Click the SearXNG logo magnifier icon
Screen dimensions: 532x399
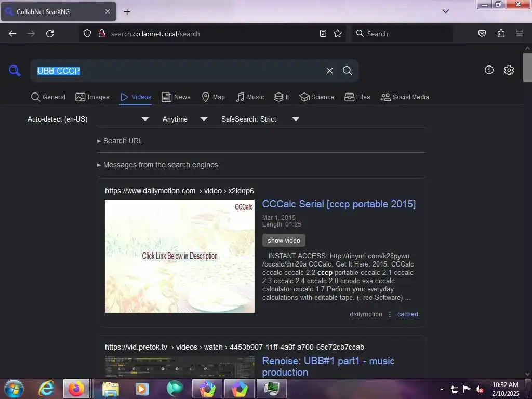15,71
